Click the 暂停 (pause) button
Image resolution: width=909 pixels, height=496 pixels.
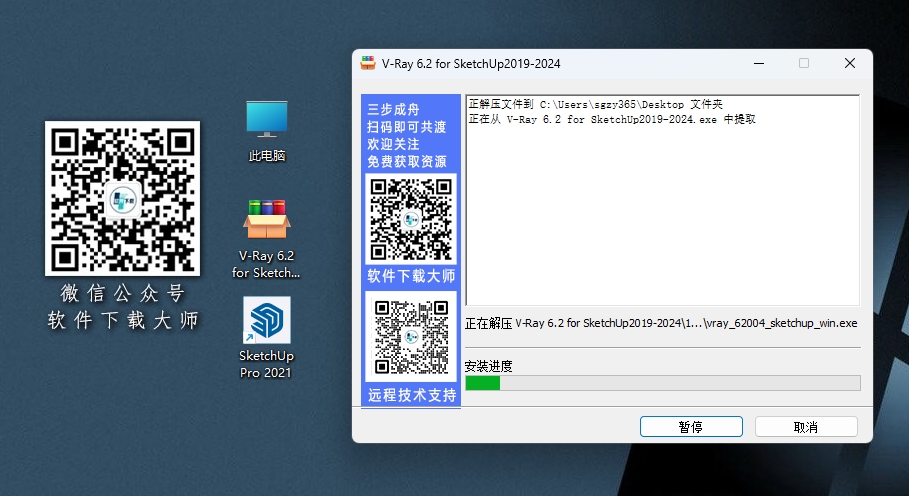691,426
